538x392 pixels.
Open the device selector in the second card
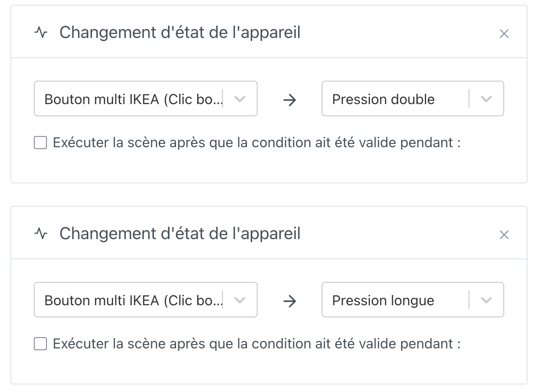point(133,300)
